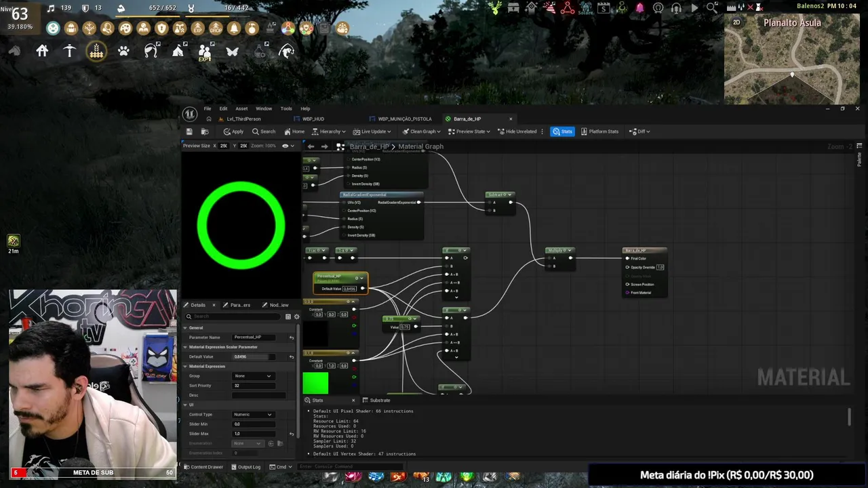Viewport: 868px width, 488px height.
Task: Switch to the WBP_MUNIÇÃO_PISTOLA tab
Action: (404, 119)
